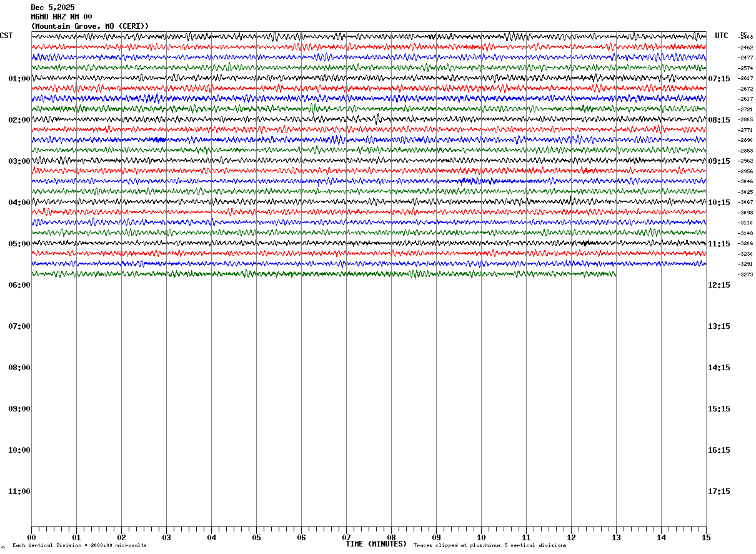Select the DC offset value '-2858'
756x554 pixels.
pos(745,151)
